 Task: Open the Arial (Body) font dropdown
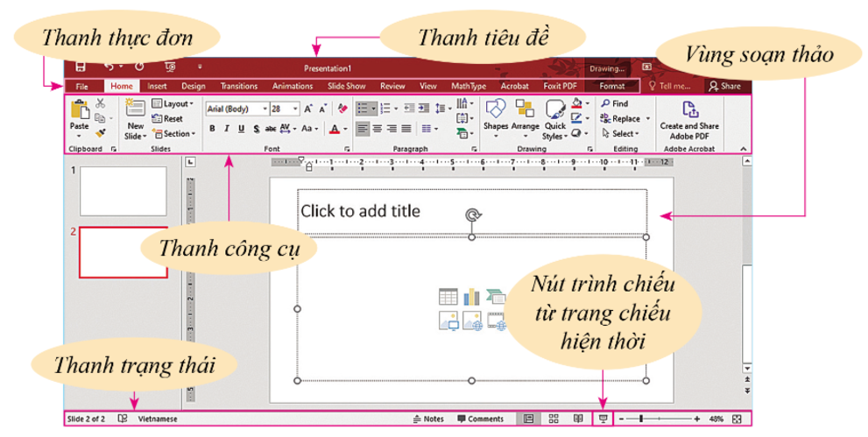pyautogui.click(x=236, y=109)
